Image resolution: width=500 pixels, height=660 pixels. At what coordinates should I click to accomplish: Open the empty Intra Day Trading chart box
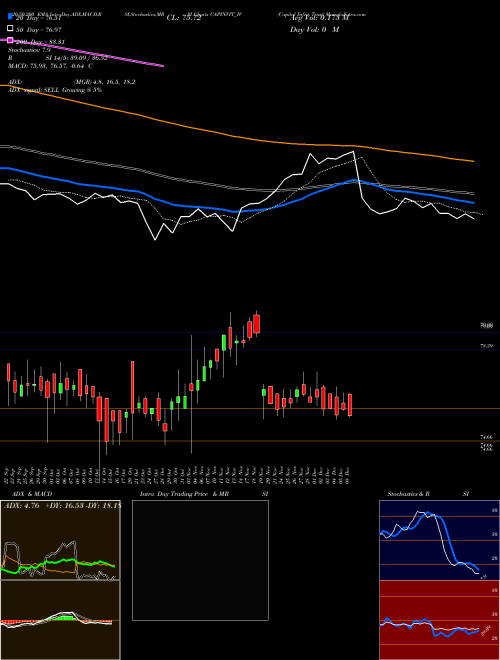[200, 560]
